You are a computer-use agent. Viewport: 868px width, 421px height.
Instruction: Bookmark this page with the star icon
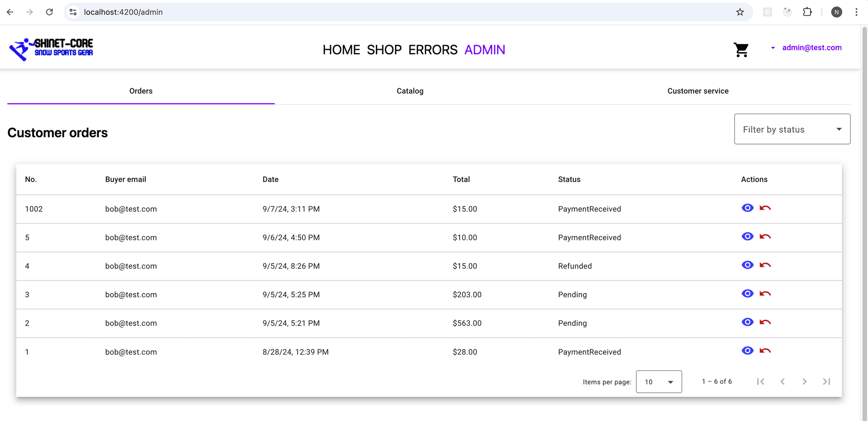pos(740,12)
